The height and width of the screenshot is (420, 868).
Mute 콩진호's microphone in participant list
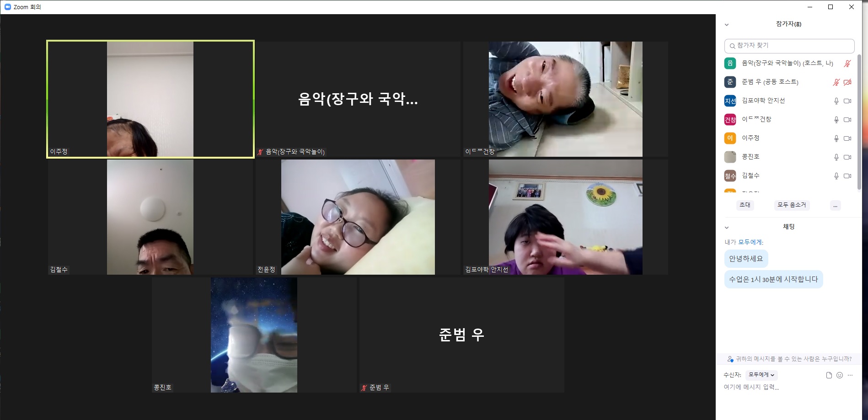(x=836, y=157)
